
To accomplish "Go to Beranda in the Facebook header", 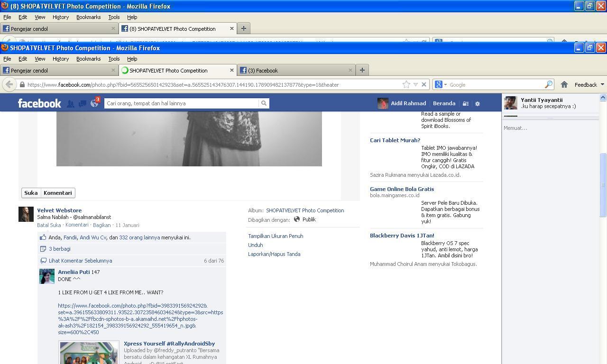I will click(444, 103).
